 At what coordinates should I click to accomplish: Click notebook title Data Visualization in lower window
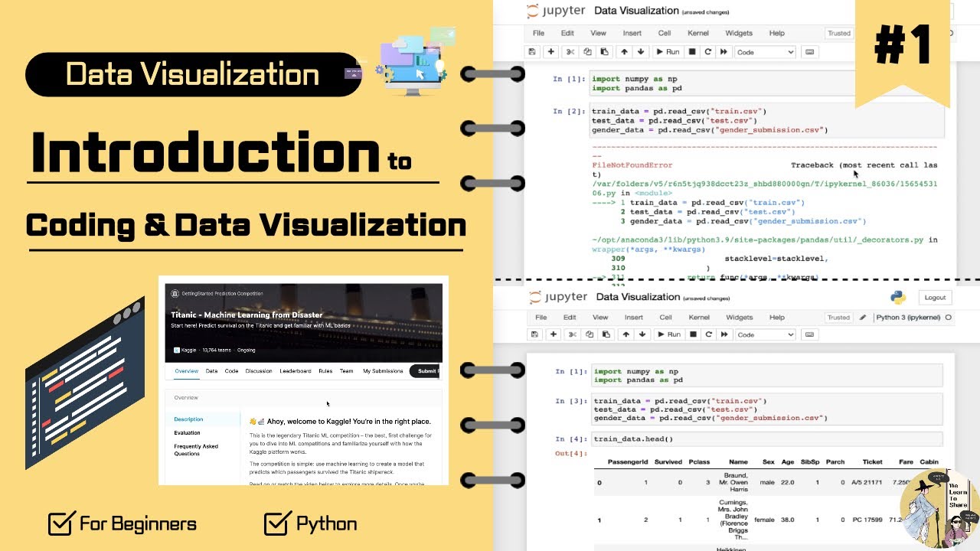coord(638,297)
